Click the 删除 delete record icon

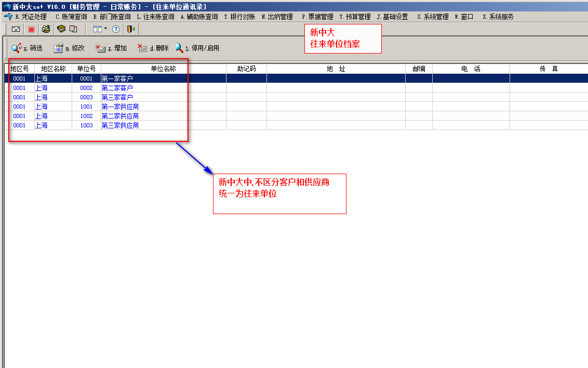coord(142,48)
